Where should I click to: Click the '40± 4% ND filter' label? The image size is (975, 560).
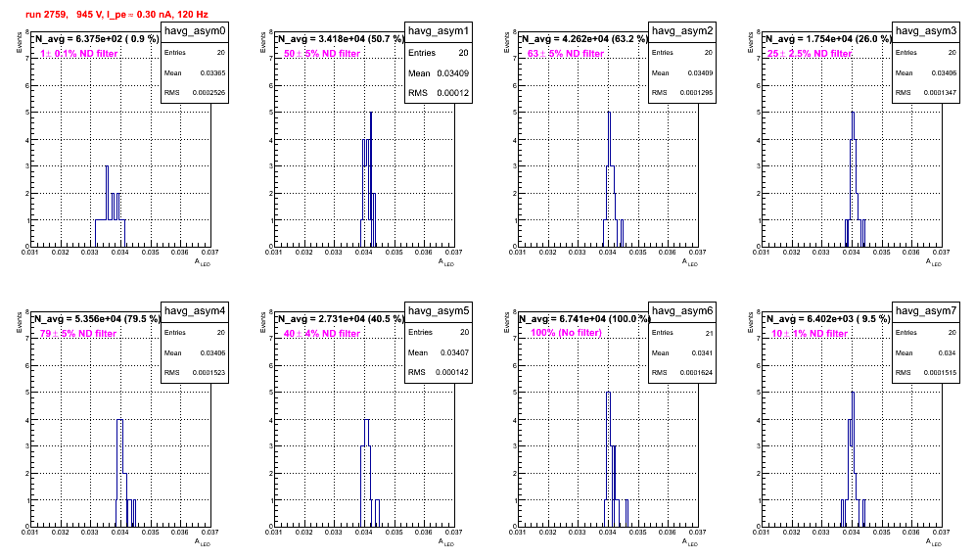point(322,334)
